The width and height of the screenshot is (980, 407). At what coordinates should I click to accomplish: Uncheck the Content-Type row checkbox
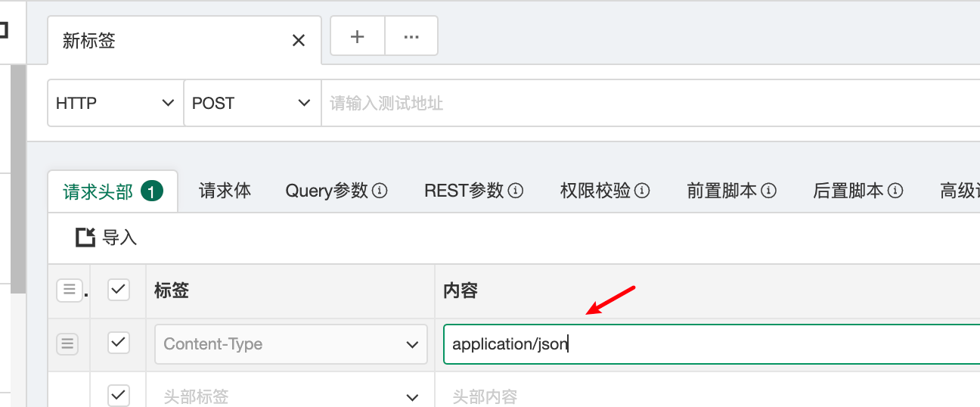point(119,343)
